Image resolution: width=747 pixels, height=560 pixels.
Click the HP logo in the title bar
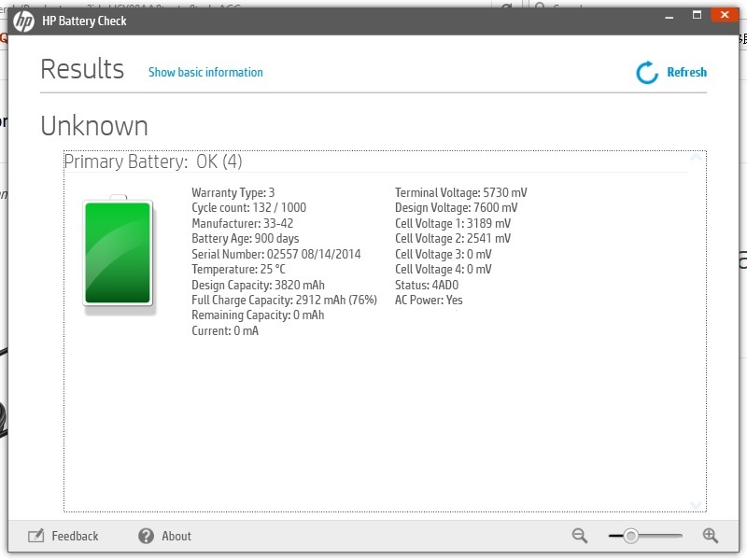click(x=22, y=20)
